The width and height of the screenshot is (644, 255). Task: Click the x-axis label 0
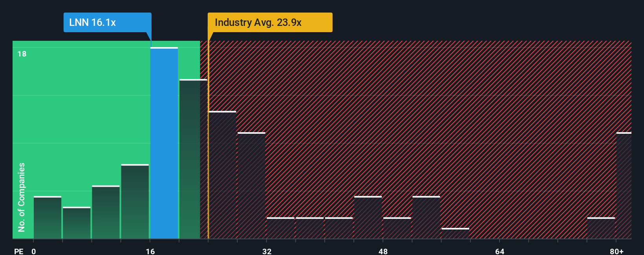coord(34,251)
